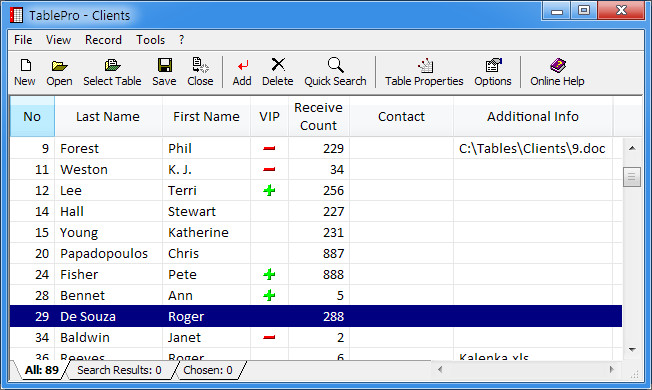This screenshot has width=652, height=390.
Task: Click receive count 888 cell
Action: coord(319,274)
